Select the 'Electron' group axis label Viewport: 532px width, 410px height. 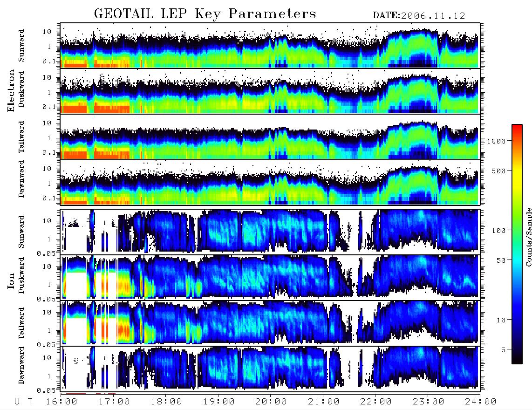pos(11,91)
